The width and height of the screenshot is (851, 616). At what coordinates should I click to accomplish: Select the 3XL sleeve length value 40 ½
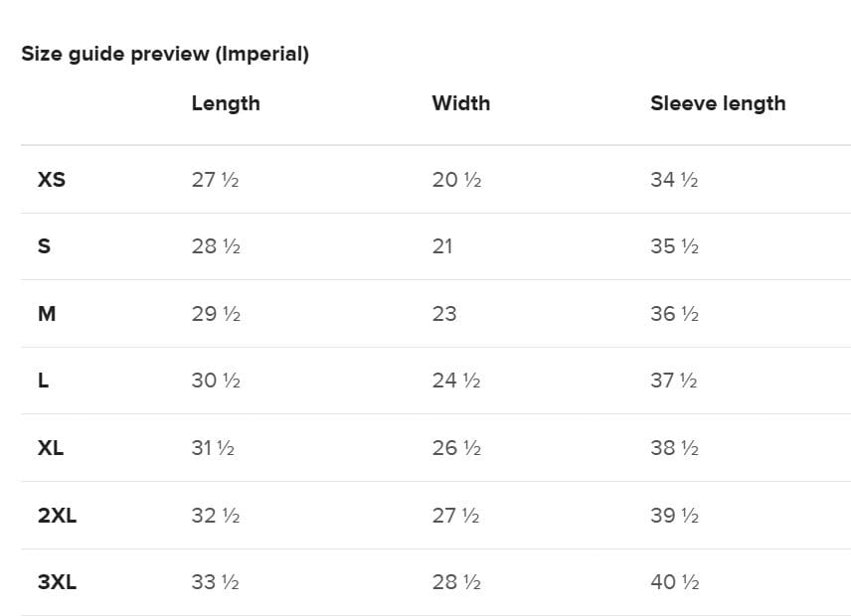coord(675,582)
